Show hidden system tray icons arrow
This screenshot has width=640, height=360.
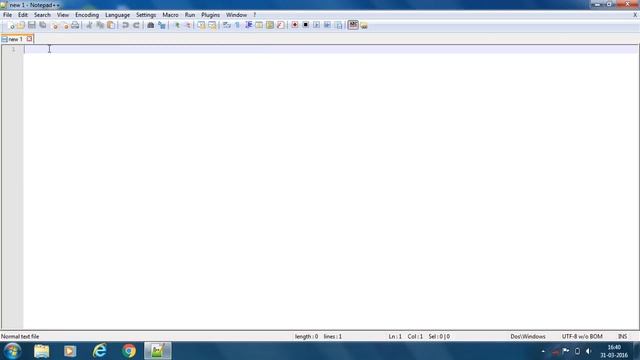tap(543, 351)
